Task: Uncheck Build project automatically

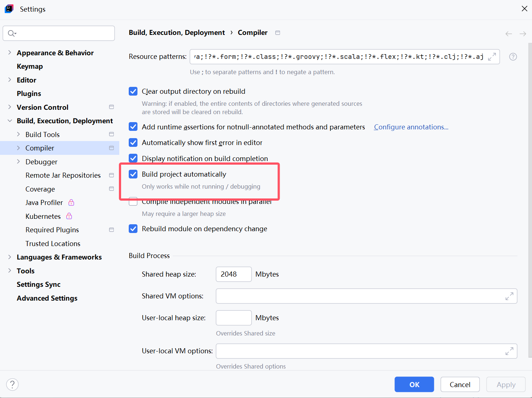Action: coord(133,174)
